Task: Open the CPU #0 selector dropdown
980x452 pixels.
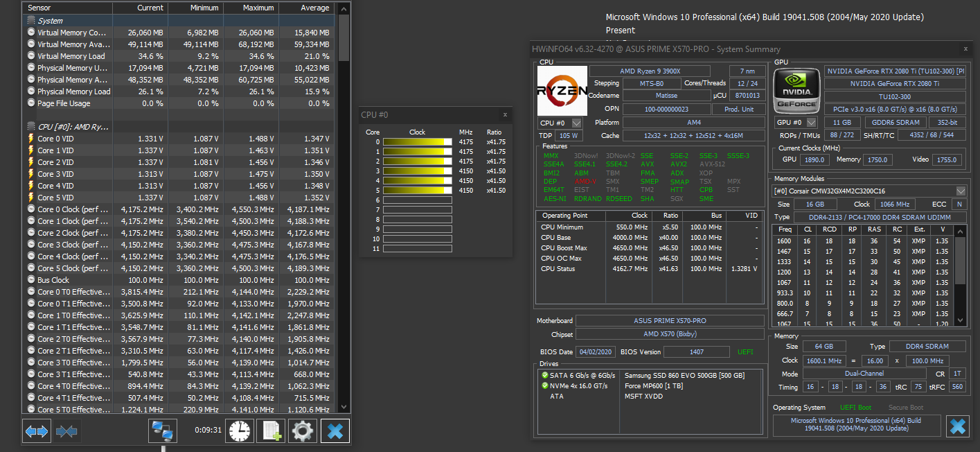Action: click(576, 123)
